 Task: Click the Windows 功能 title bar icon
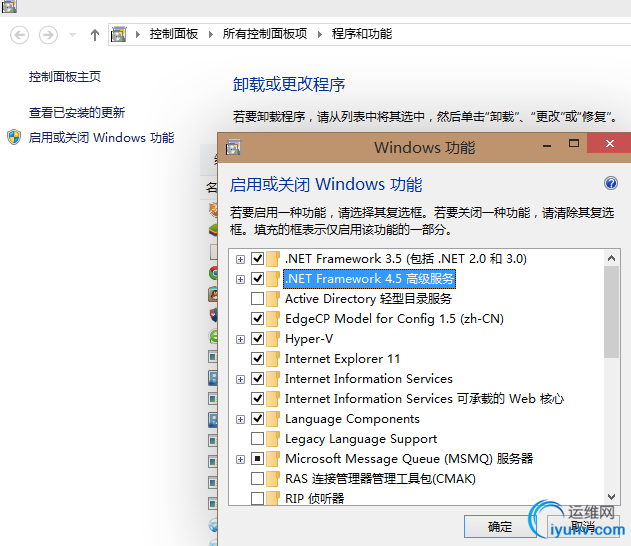(233, 147)
